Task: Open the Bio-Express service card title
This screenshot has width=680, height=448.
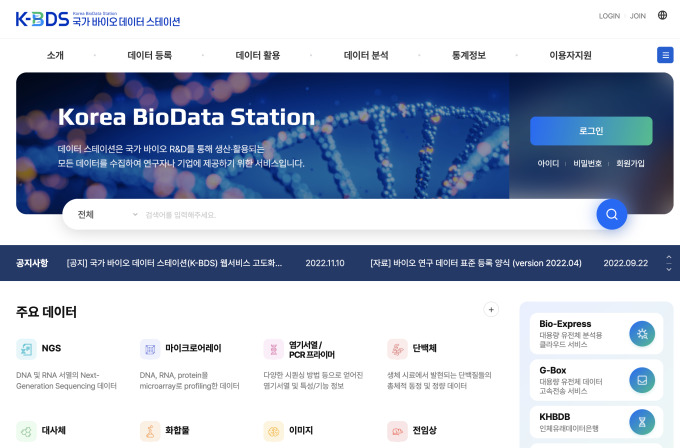Action: click(x=565, y=324)
